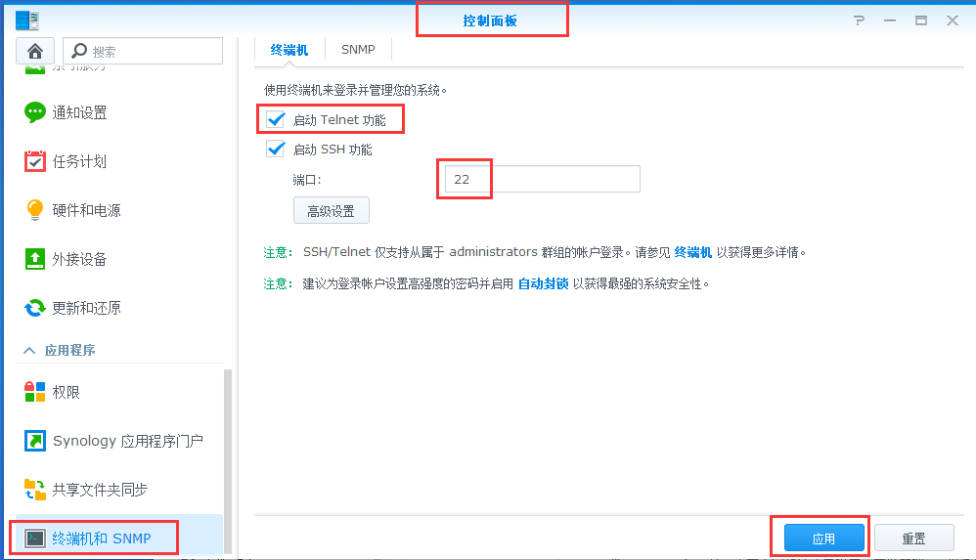Viewport: 976px width, 560px height.
Task: Switch to the 终端机 tab
Action: [x=289, y=50]
